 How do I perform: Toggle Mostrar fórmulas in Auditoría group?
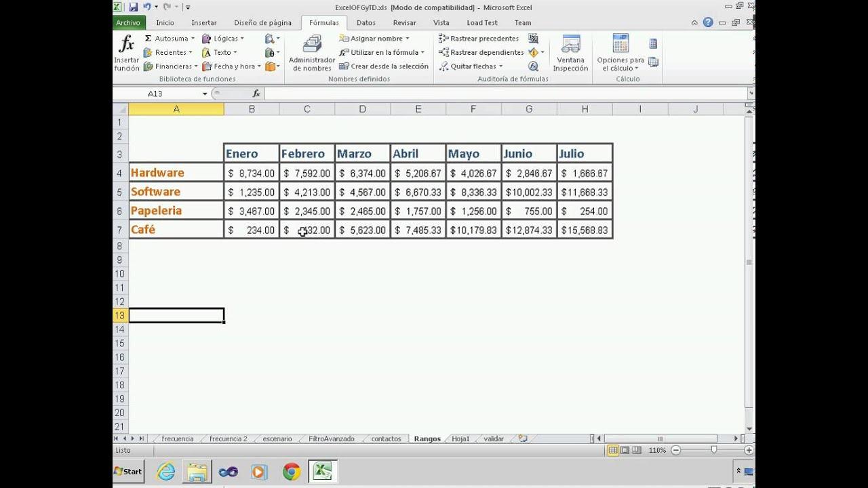coord(533,39)
